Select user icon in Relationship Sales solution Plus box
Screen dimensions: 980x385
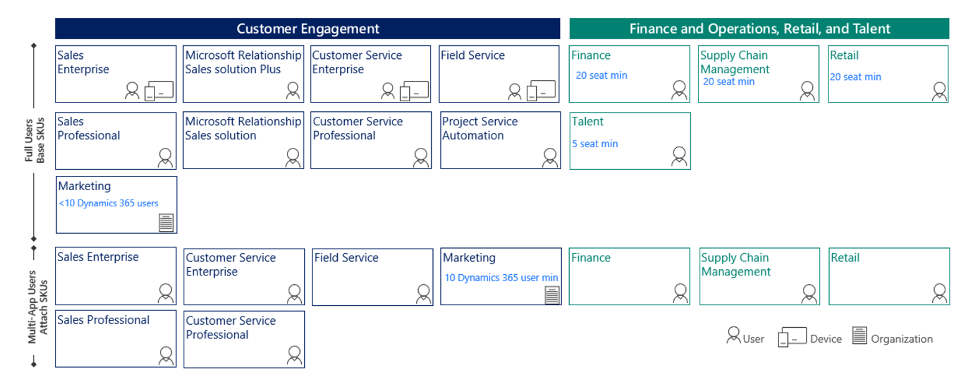(x=293, y=91)
